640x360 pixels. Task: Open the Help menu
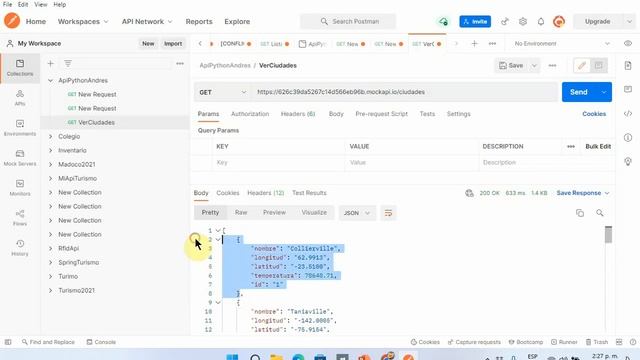coord(60,4)
